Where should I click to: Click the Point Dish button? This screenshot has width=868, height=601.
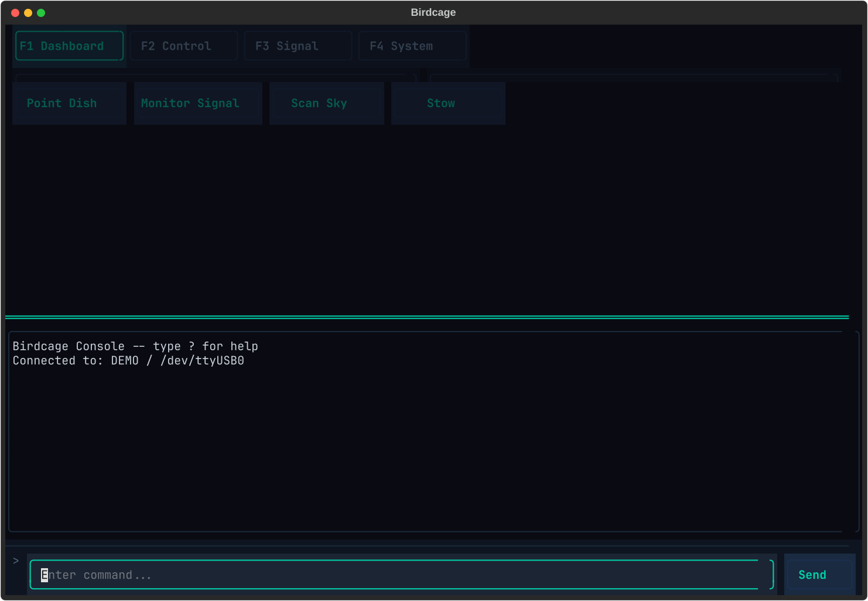[69, 103]
